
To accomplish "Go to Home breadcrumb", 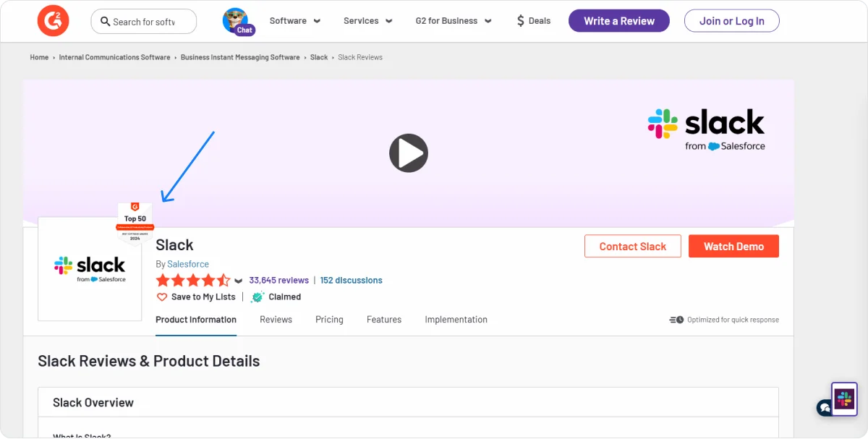I will pyautogui.click(x=39, y=57).
